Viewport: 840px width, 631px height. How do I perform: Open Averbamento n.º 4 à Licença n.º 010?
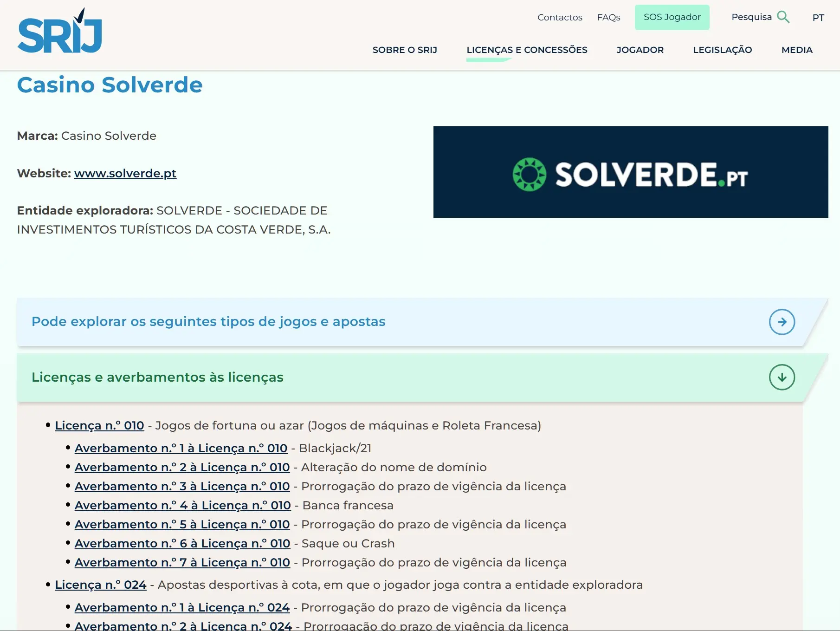click(x=183, y=505)
